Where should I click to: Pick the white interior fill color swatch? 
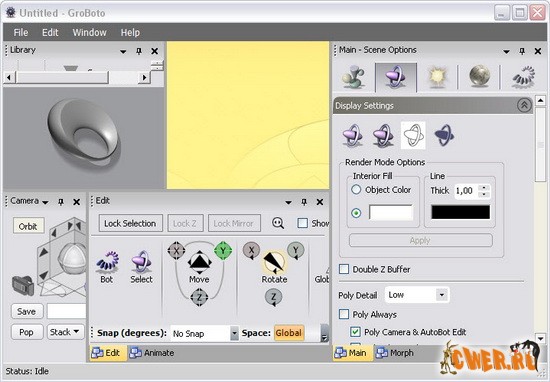tap(391, 213)
